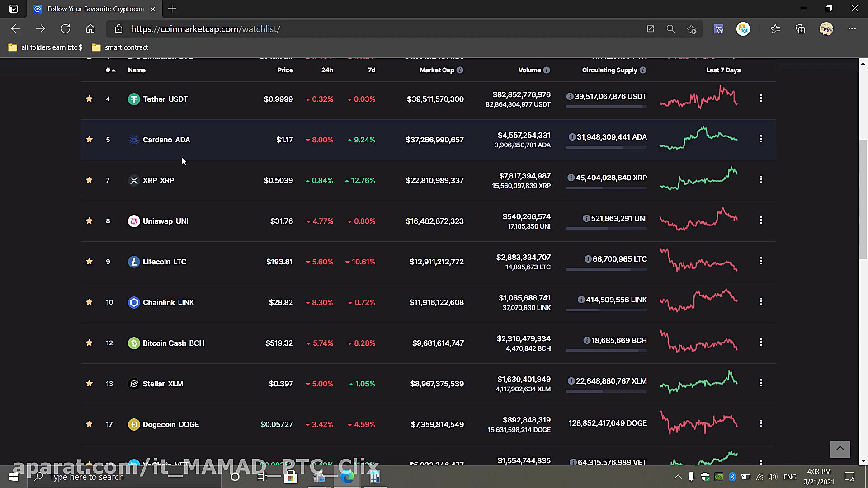Viewport: 868px width, 488px height.
Task: Click Cardano circulating supply progress bar
Action: click(606, 147)
